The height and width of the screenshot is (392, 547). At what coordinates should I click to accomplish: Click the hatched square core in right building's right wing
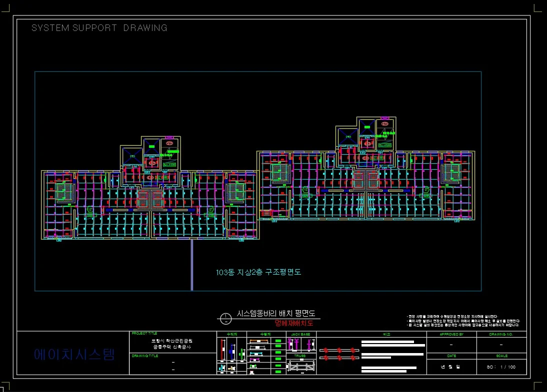click(x=450, y=172)
